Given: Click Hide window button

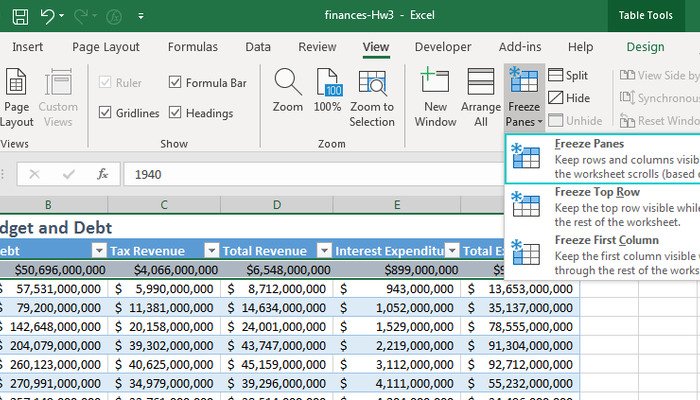Looking at the screenshot, I should [569, 98].
